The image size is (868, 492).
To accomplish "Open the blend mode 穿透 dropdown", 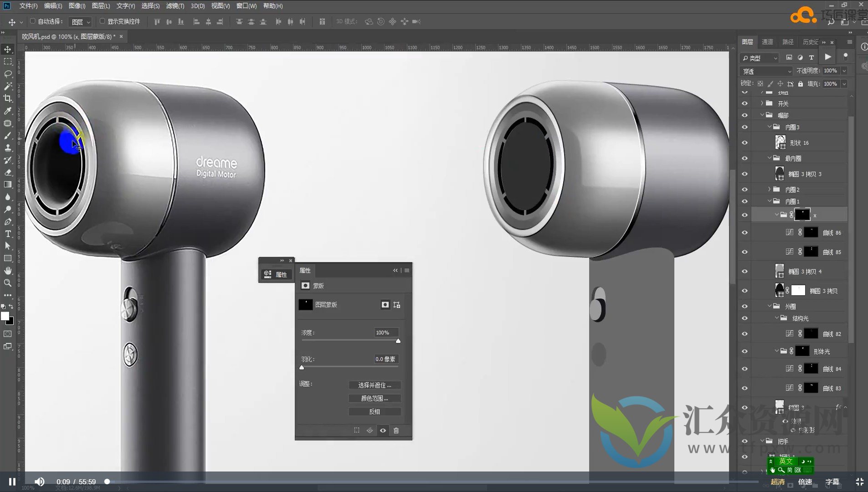I will coord(766,71).
